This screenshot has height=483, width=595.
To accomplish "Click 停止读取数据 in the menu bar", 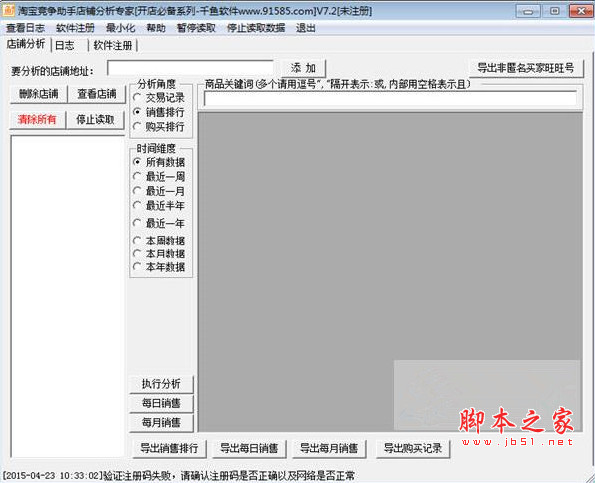I will [x=256, y=28].
